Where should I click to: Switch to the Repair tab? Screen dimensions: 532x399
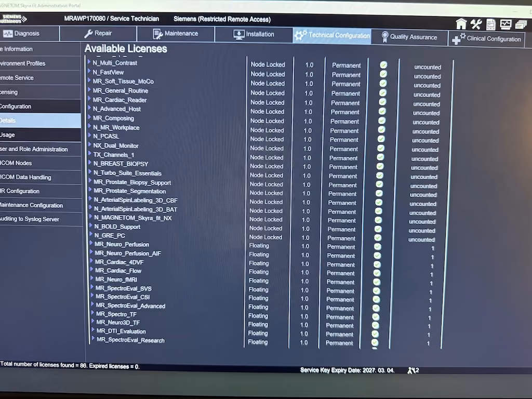[x=98, y=33]
